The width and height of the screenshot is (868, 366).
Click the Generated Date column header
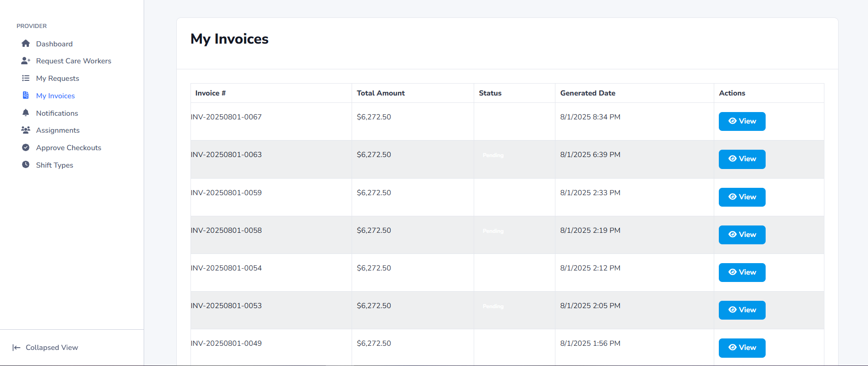click(x=588, y=93)
